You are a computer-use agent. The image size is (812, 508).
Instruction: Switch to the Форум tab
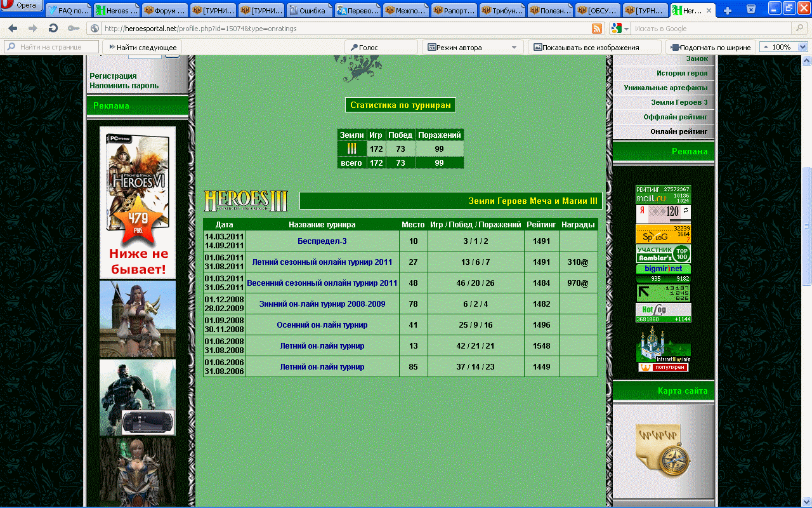[165, 11]
